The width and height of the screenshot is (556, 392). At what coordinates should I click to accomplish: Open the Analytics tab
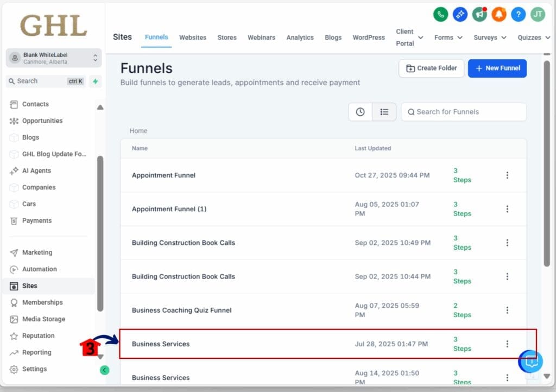click(300, 37)
